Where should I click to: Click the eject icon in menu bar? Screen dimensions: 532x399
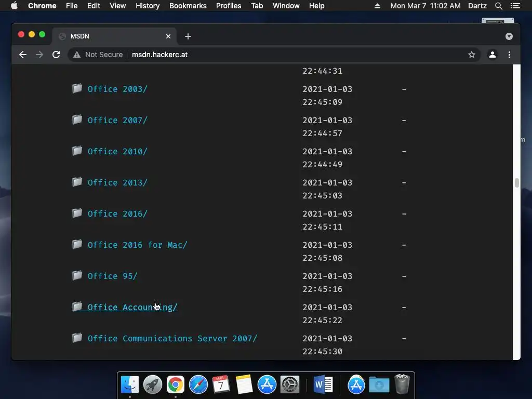click(377, 6)
